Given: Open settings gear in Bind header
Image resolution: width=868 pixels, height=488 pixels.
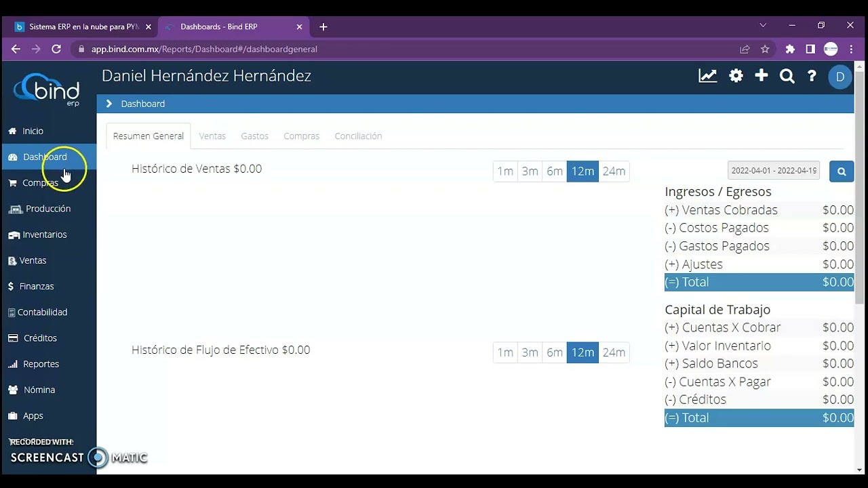Looking at the screenshot, I should pyautogui.click(x=736, y=77).
